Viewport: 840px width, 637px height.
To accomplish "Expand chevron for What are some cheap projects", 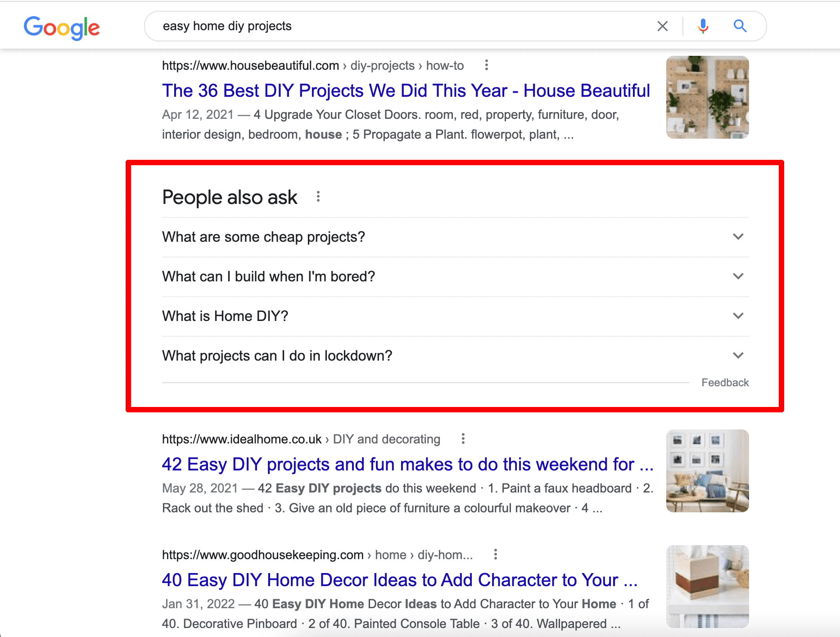I will click(x=738, y=237).
